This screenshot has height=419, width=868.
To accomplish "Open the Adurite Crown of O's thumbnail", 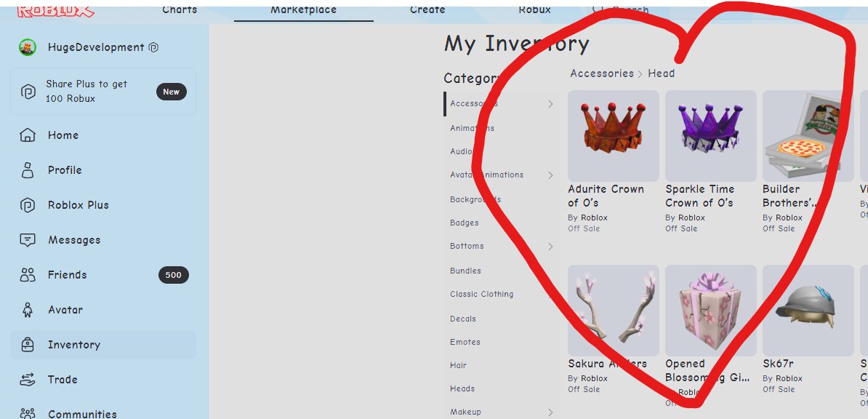I will click(614, 136).
